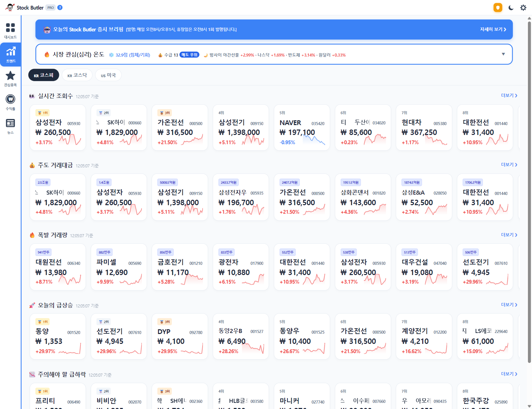The image size is (532, 409).
Task: Open 삼성E&A card in 주도 거래대금
Action: (424, 197)
